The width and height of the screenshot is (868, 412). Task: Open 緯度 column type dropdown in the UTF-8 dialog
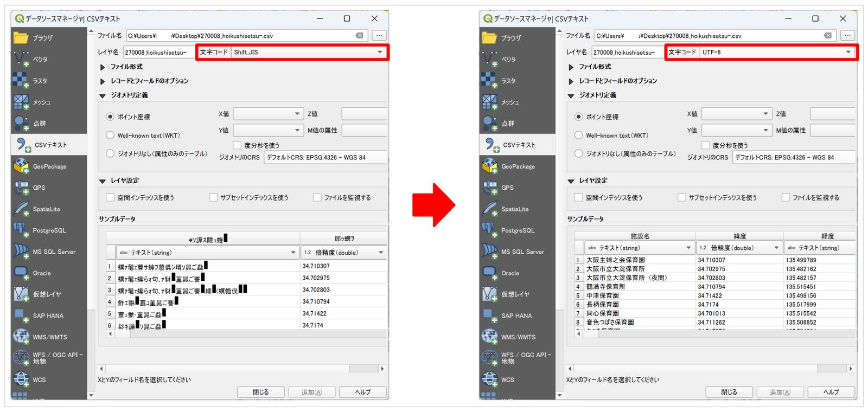739,248
